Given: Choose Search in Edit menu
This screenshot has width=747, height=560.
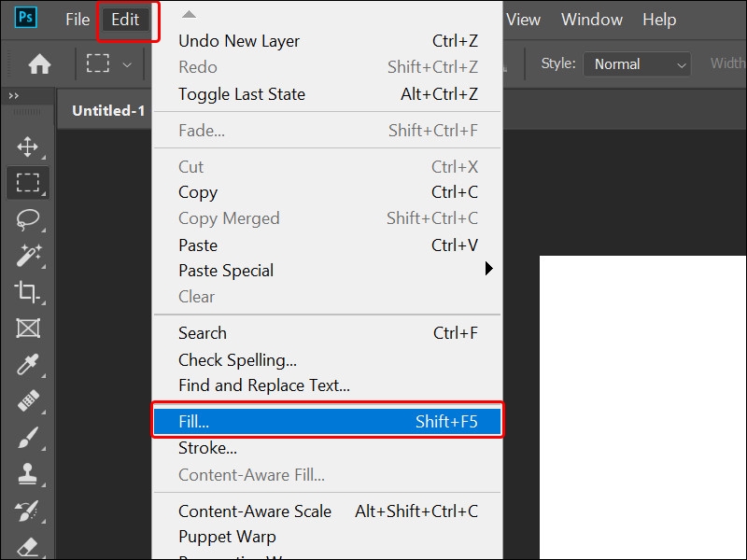Looking at the screenshot, I should point(328,333).
